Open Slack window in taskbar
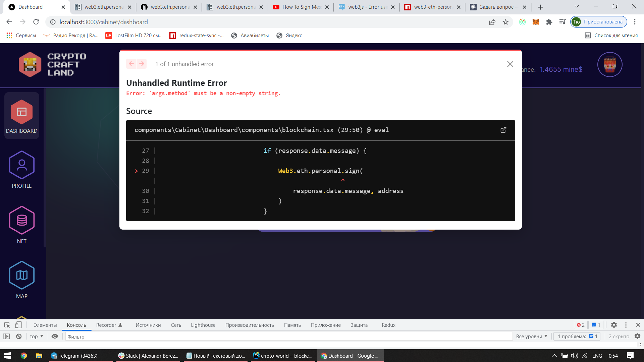The height and width of the screenshot is (362, 644). pos(148,356)
